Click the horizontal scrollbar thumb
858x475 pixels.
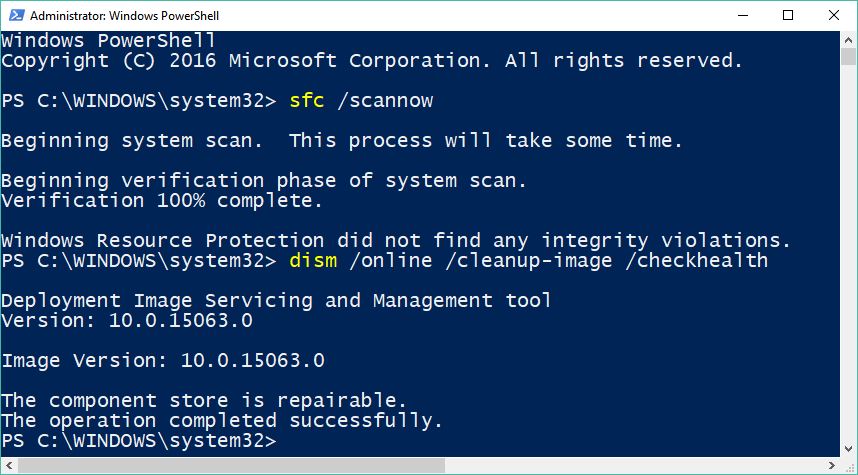[x=231, y=466]
